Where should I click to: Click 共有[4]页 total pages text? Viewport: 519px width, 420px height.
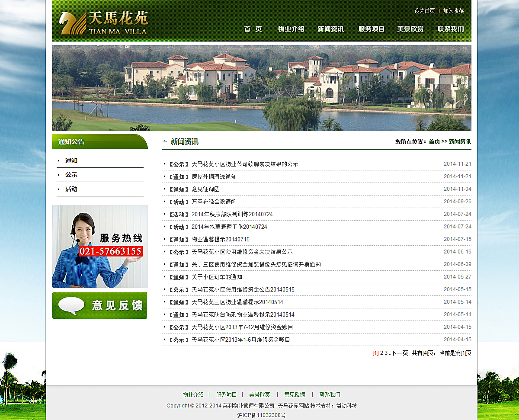point(423,353)
